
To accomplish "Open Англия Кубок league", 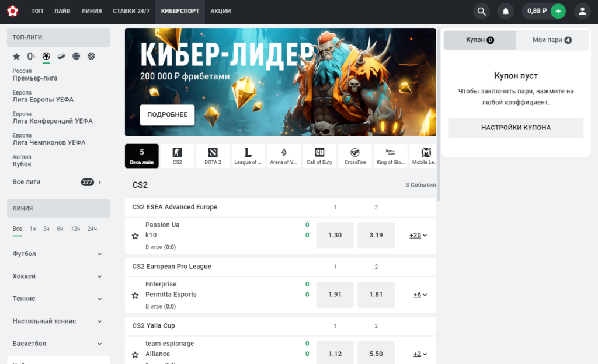I will [x=22, y=160].
